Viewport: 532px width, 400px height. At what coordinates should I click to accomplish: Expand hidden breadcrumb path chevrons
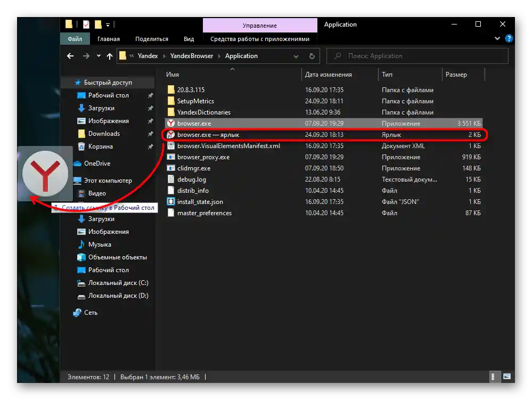click(132, 56)
